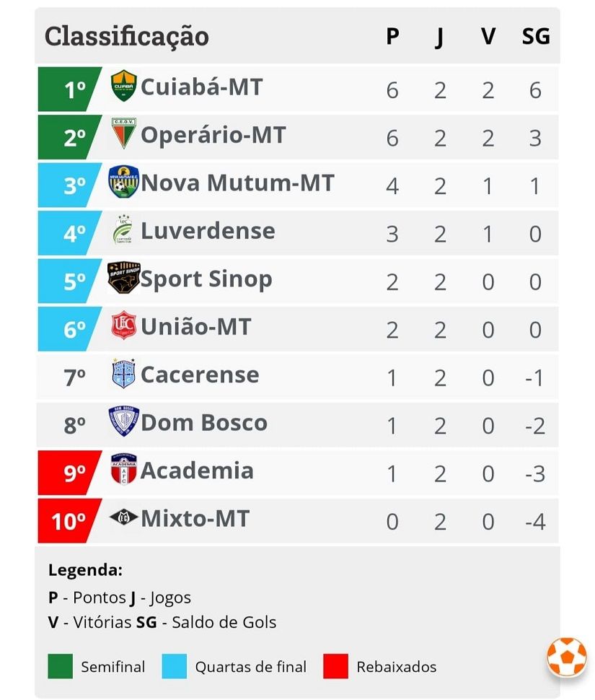This screenshot has width=595, height=700.
Task: Click the Mixto-MT team logo
Action: point(123,517)
